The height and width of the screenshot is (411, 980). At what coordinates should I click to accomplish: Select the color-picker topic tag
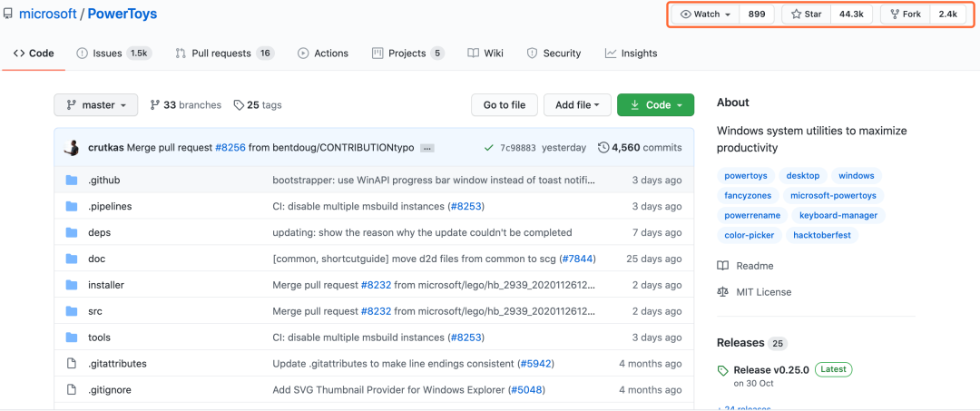[x=750, y=236]
